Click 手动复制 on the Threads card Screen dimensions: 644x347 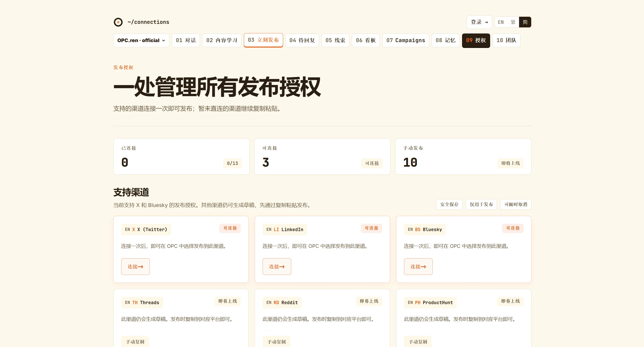pyautogui.click(x=135, y=342)
